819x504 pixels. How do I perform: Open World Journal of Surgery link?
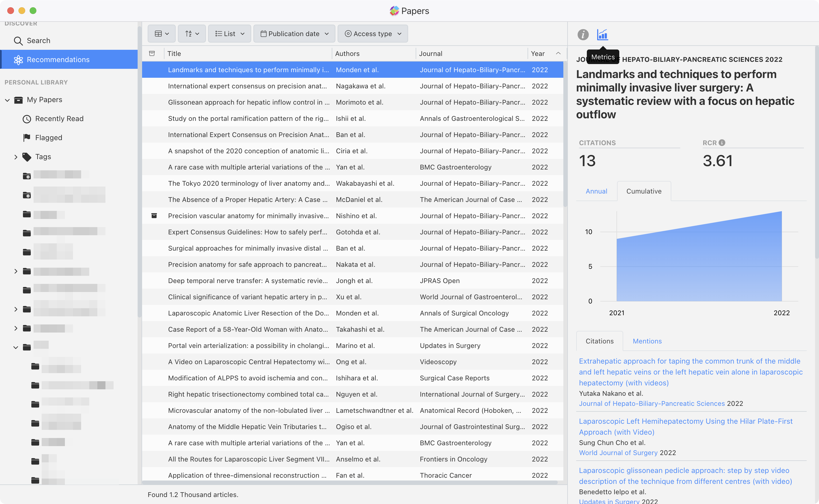pyautogui.click(x=618, y=453)
